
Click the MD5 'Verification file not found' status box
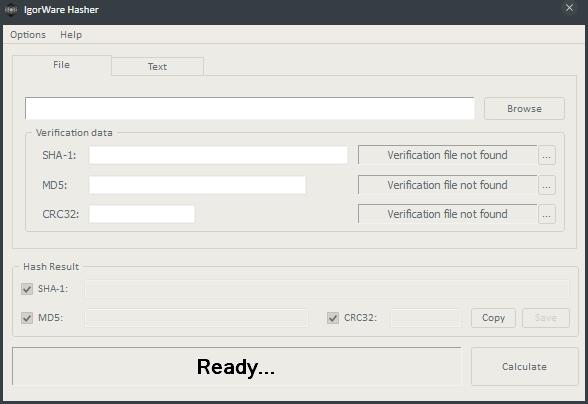click(447, 185)
